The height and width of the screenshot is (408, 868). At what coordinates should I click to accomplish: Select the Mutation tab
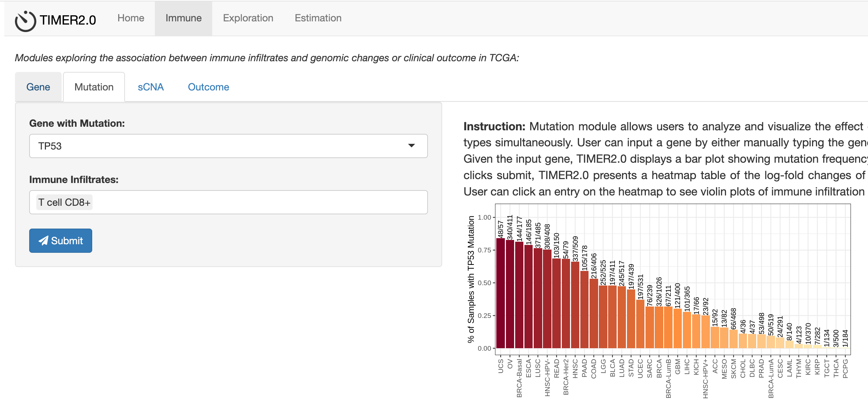pos(94,87)
